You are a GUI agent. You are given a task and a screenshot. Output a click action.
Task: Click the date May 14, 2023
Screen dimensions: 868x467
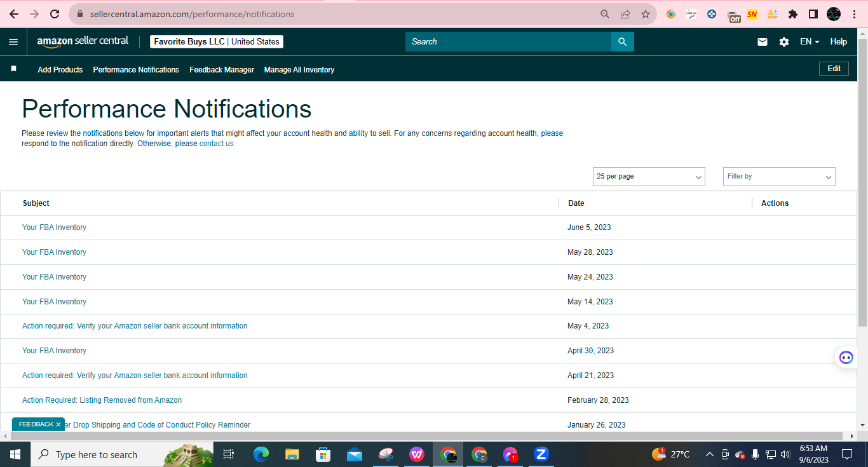(x=590, y=302)
